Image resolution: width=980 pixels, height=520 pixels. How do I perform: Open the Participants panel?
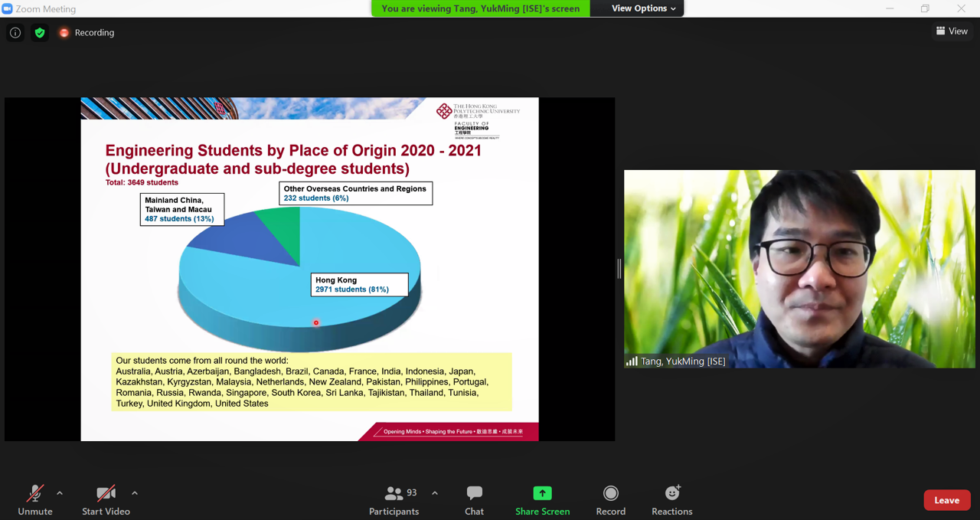[394, 500]
